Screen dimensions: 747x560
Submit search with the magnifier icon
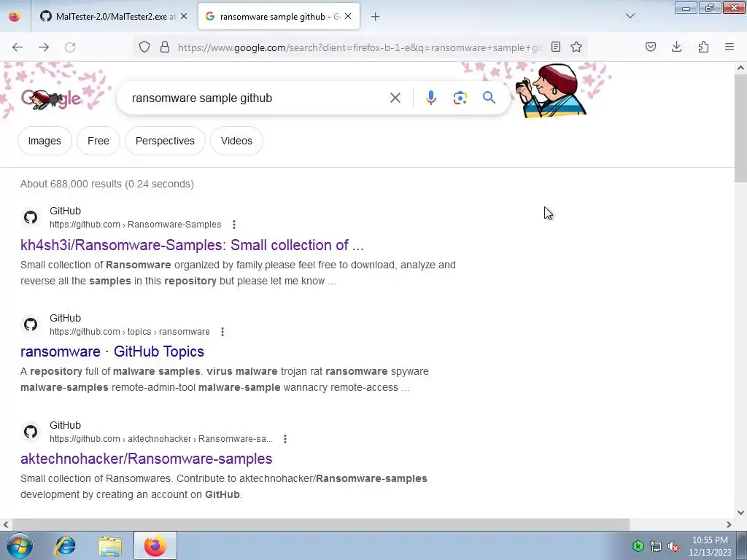(x=489, y=98)
